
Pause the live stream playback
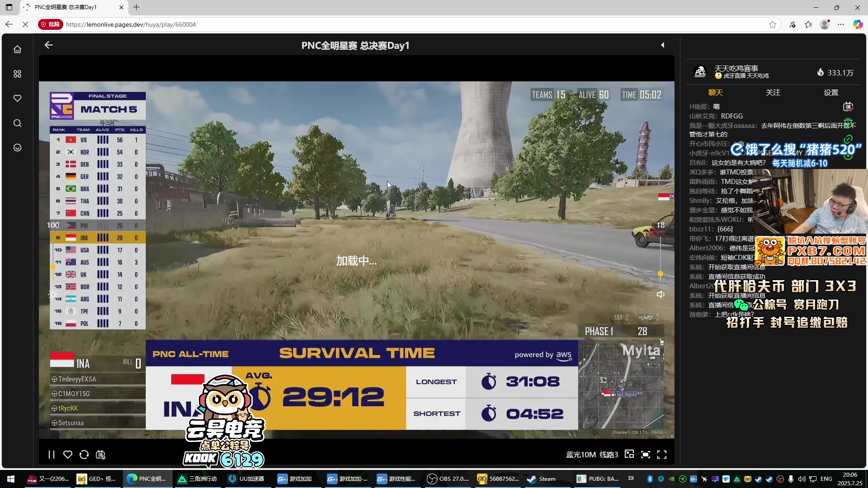52,455
